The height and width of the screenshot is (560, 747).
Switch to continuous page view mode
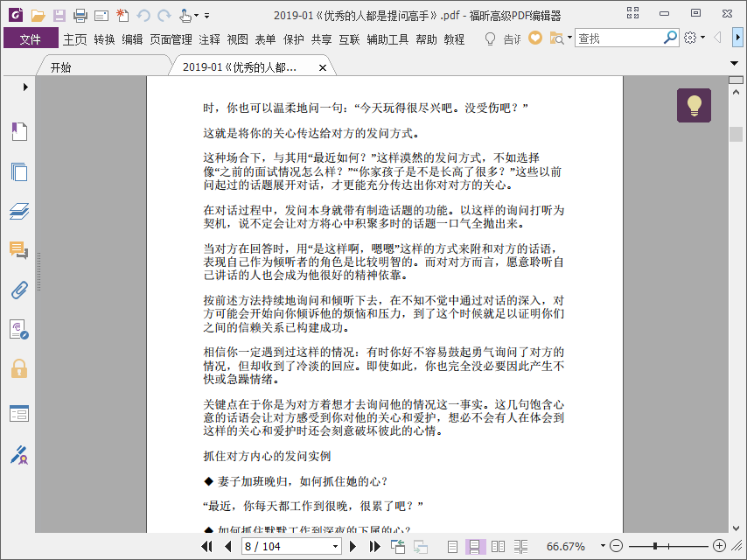pos(474,546)
